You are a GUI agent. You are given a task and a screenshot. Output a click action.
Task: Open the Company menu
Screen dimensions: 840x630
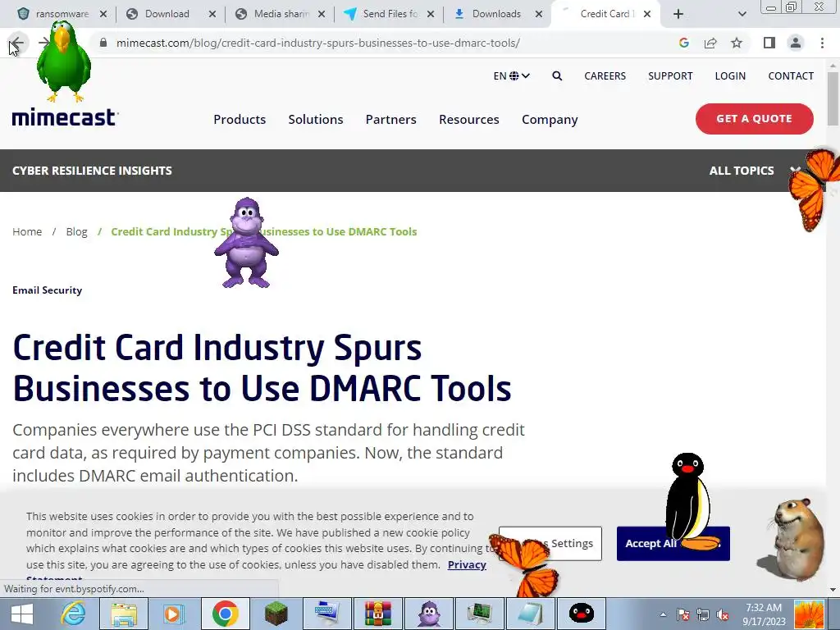click(x=550, y=120)
